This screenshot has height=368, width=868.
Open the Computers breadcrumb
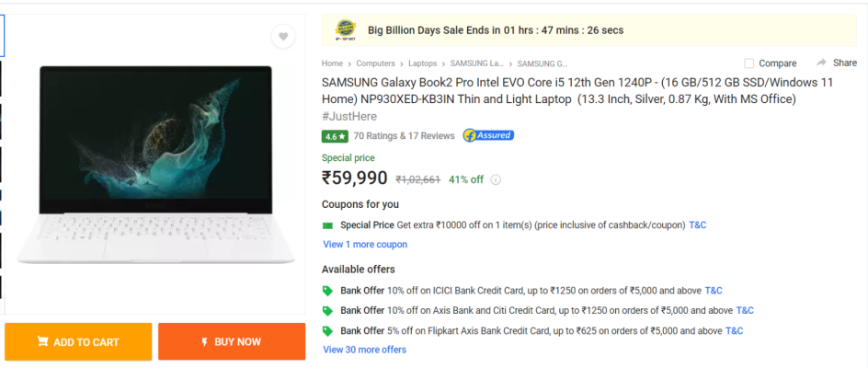(375, 63)
